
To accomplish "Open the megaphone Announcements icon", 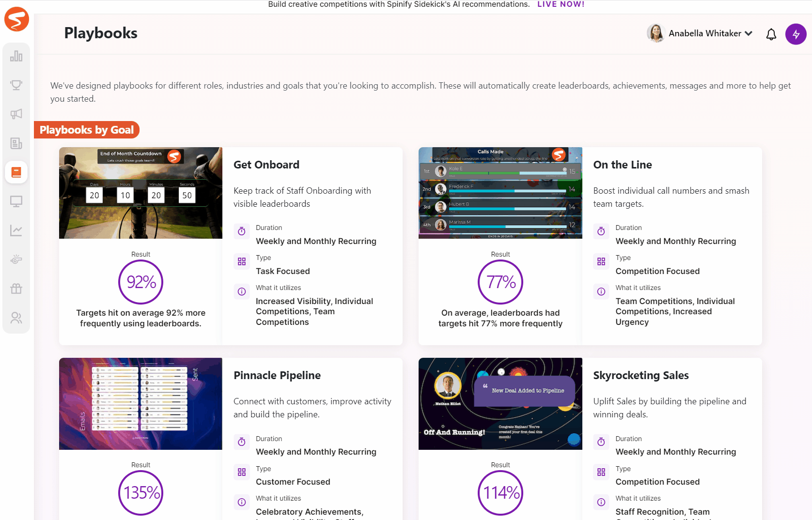I will [x=16, y=114].
